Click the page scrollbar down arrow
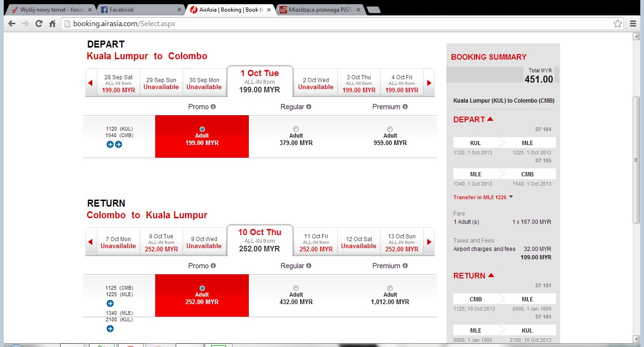Viewport: 644px width, 347px height. point(636,339)
